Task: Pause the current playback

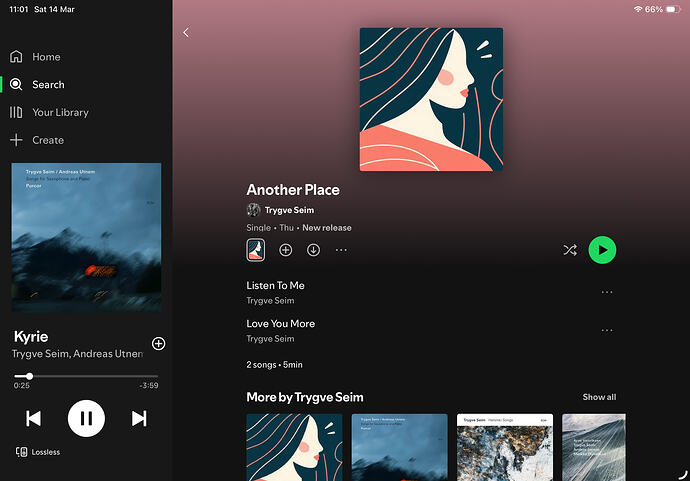Action: point(86,419)
